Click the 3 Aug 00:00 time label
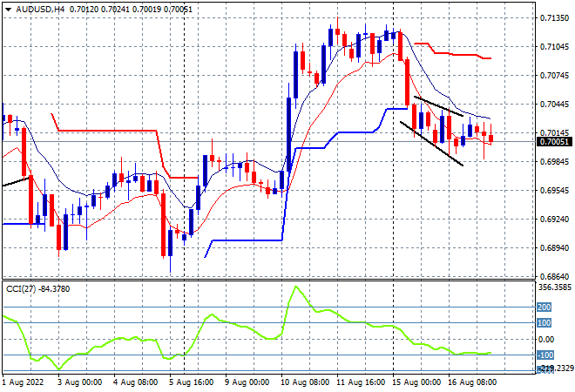 (x=81, y=382)
